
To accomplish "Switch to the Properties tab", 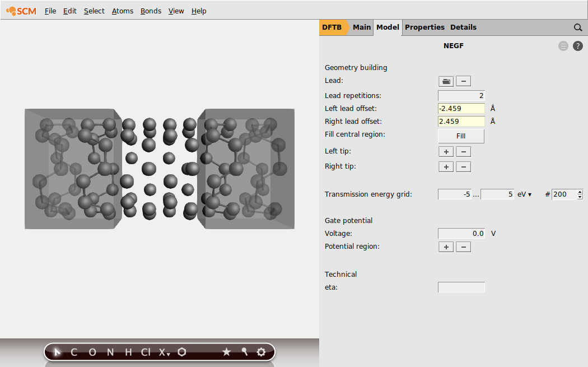I will tap(424, 27).
